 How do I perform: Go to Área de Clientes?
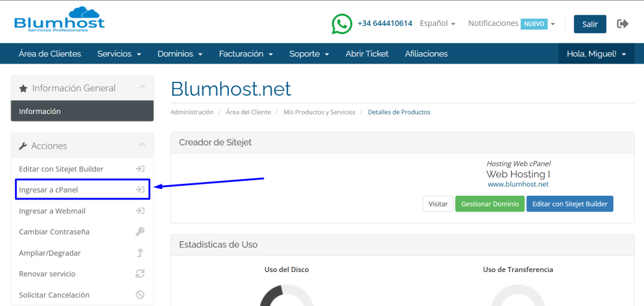pyautogui.click(x=50, y=54)
